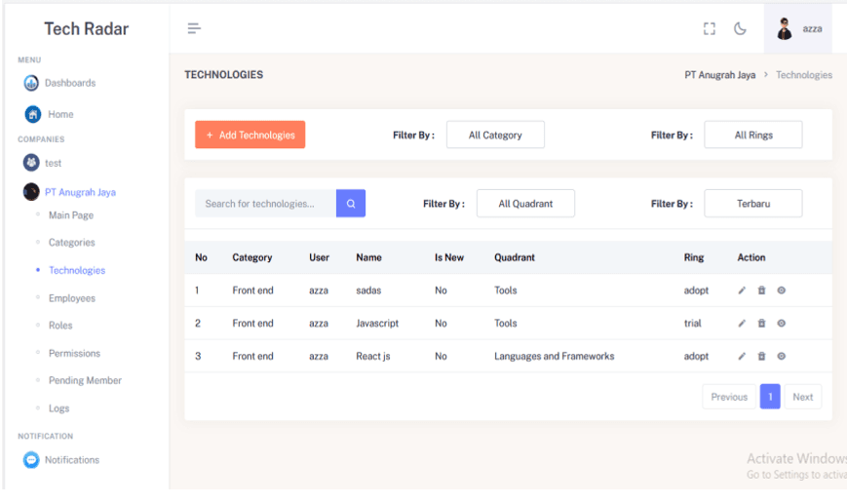Click the Home sidebar icon
The height and width of the screenshot is (504, 847).
[x=33, y=114]
